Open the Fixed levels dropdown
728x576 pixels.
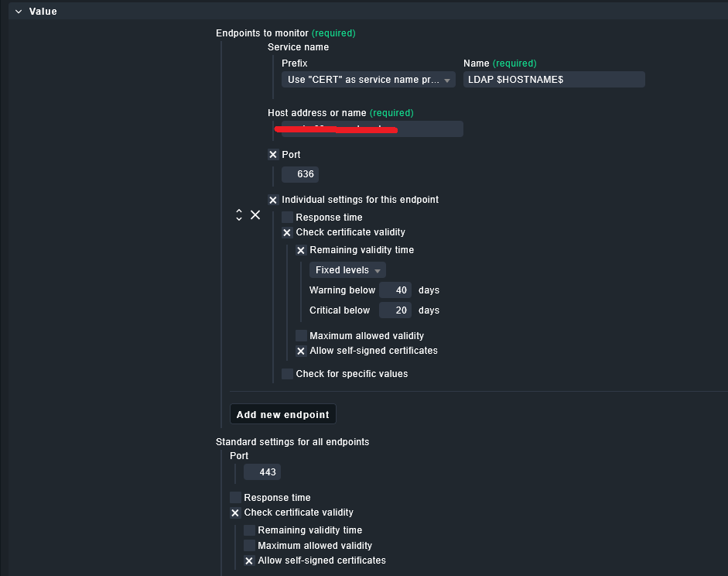[347, 270]
